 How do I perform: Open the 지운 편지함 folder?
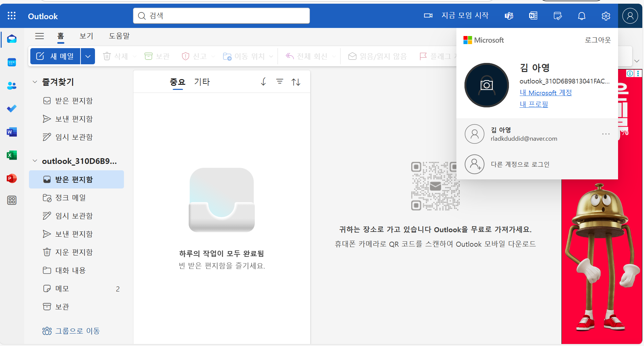point(76,252)
